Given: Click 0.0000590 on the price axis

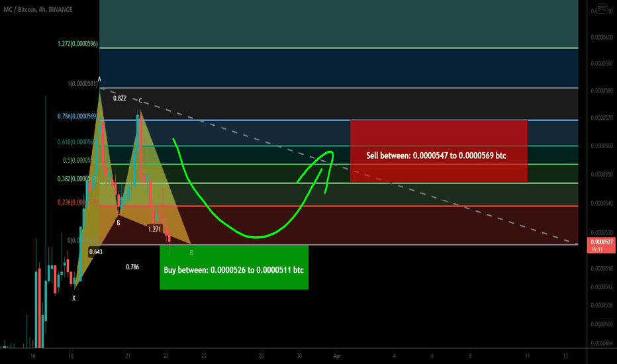Looking at the screenshot, I should [602, 64].
